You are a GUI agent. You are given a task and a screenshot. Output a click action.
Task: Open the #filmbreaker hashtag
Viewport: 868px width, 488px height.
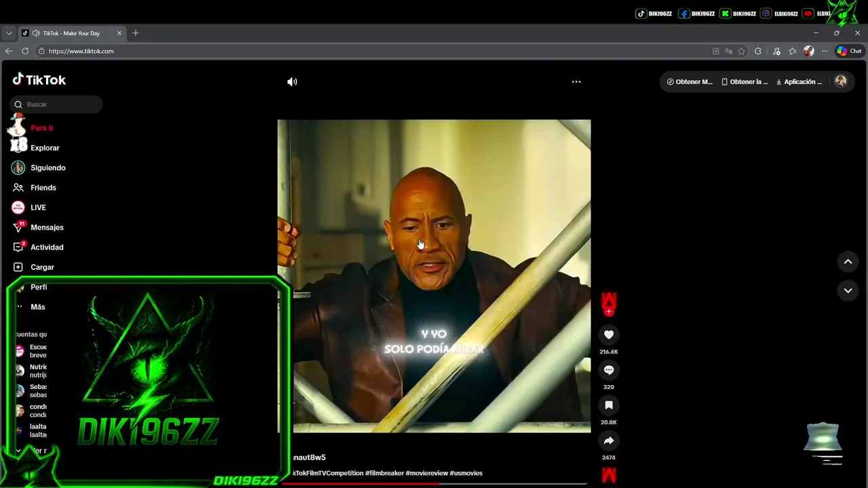point(384,473)
